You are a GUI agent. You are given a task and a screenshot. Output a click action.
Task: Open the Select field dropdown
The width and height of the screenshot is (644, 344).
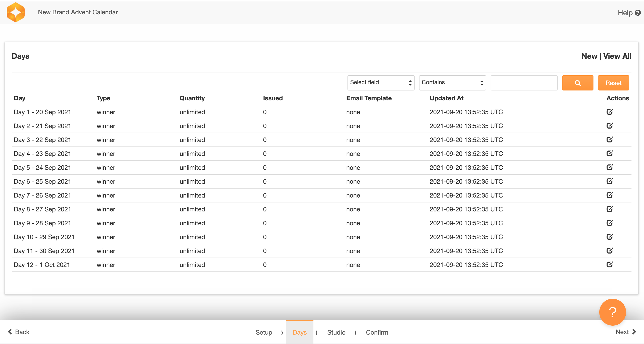pyautogui.click(x=381, y=83)
